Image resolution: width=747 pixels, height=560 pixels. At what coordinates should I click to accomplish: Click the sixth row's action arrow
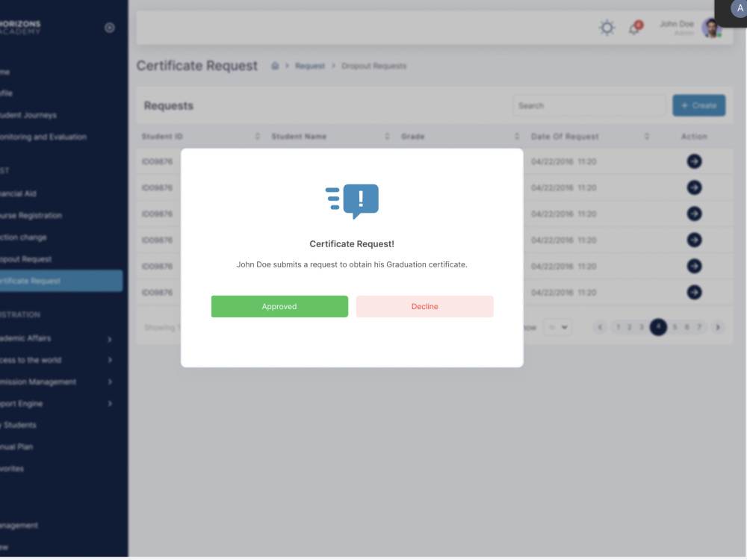click(x=694, y=293)
